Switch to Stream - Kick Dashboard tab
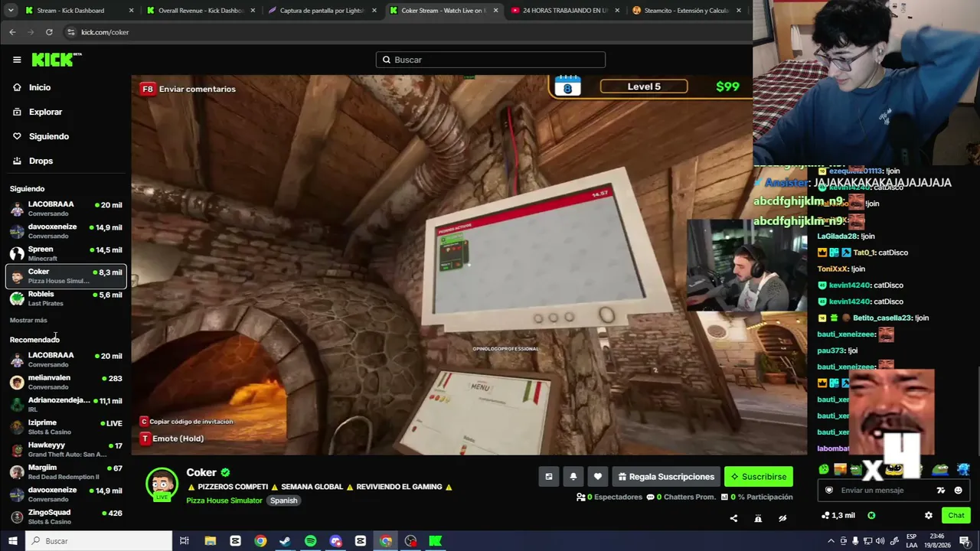Viewport: 980px width, 551px height. click(79, 11)
